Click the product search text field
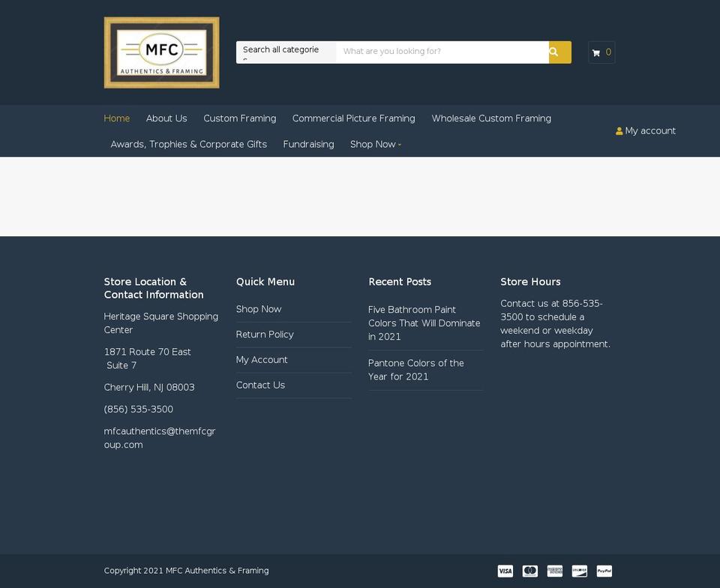This screenshot has height=588, width=720. pyautogui.click(x=442, y=52)
